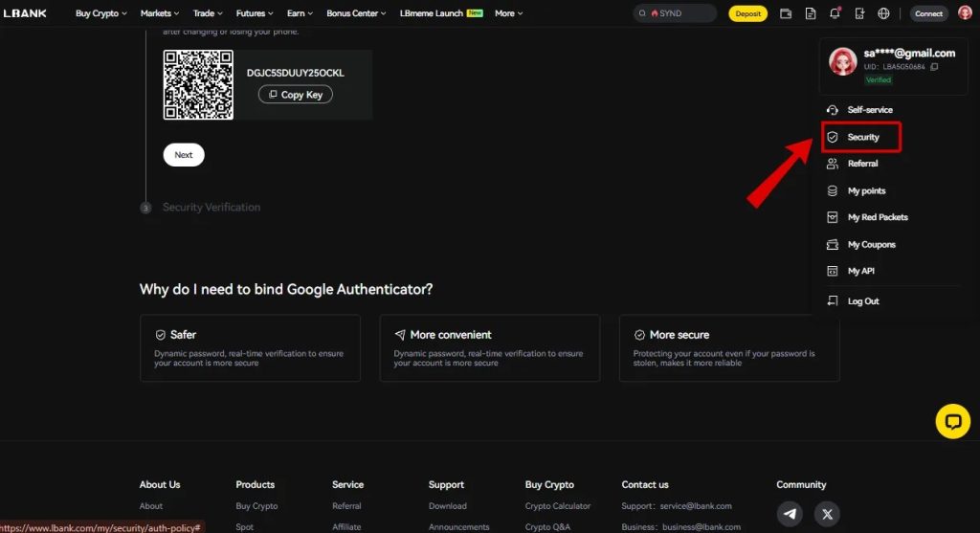Image resolution: width=980 pixels, height=533 pixels.
Task: Click the app download icon in header
Action: [x=859, y=13]
